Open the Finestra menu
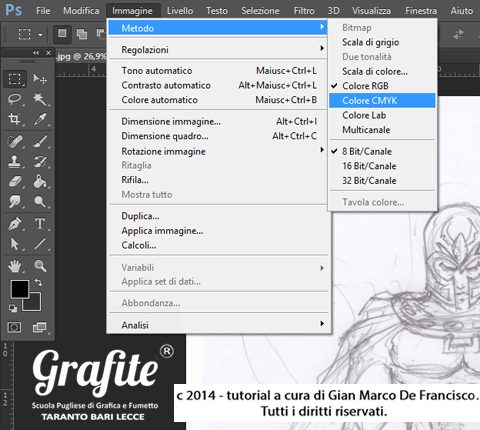This screenshot has width=480, height=430. [x=421, y=11]
